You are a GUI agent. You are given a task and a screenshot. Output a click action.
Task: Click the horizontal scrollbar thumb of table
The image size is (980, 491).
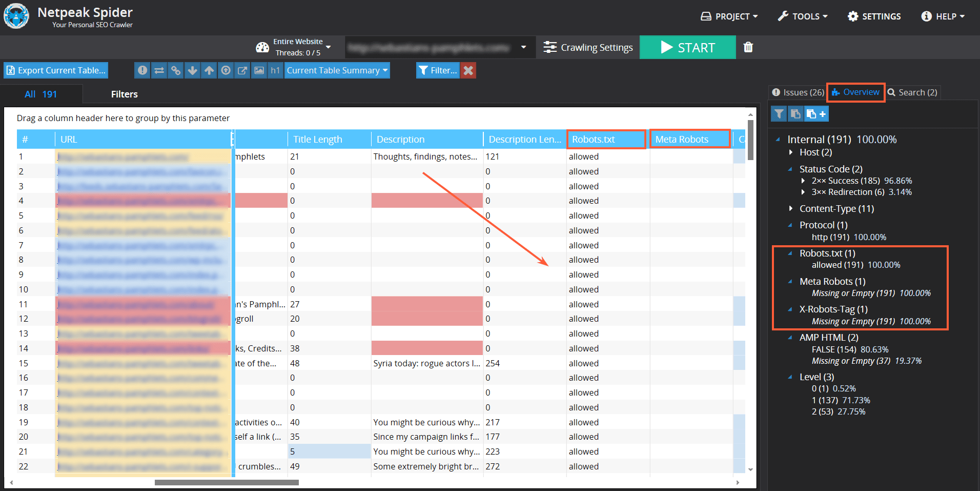click(227, 482)
